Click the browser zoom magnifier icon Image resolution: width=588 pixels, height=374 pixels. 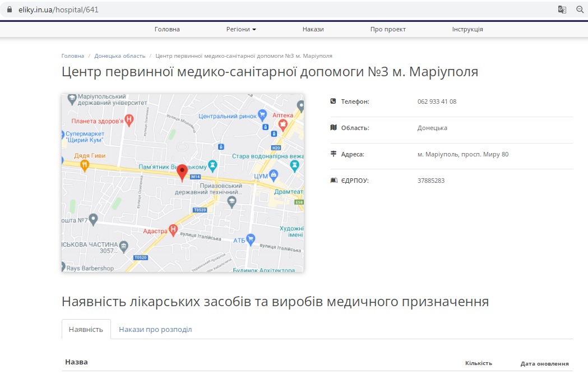coord(580,10)
